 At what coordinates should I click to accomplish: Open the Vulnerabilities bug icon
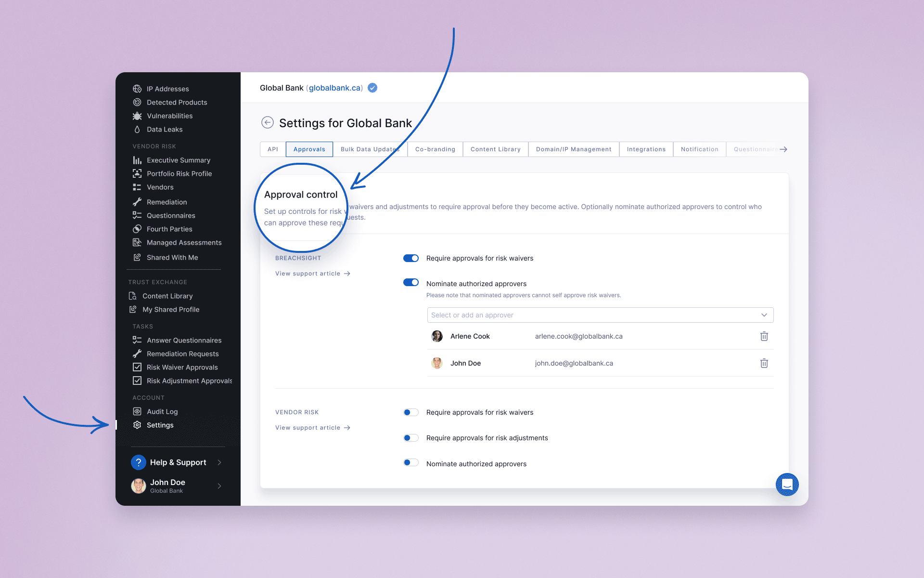pos(137,116)
